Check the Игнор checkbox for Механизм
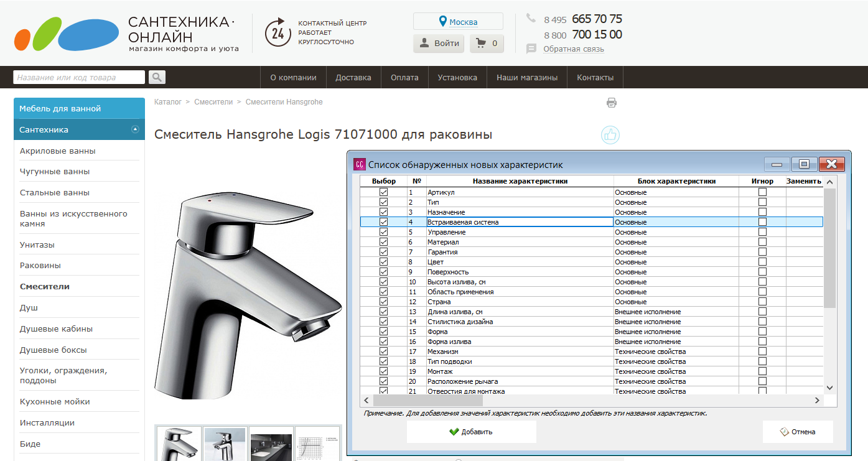The image size is (868, 461). coord(762,352)
